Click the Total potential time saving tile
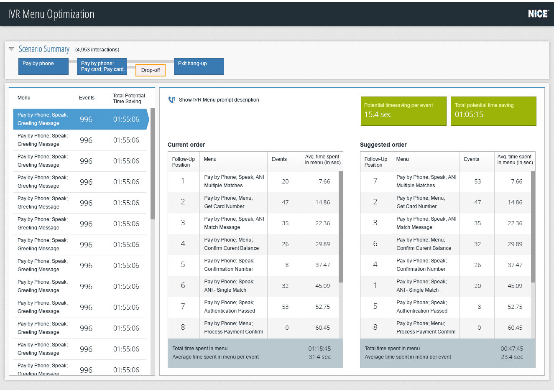The width and height of the screenshot is (554, 392). [493, 111]
